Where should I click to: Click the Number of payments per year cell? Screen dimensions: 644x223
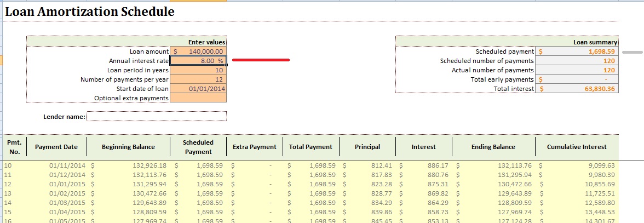198,79
